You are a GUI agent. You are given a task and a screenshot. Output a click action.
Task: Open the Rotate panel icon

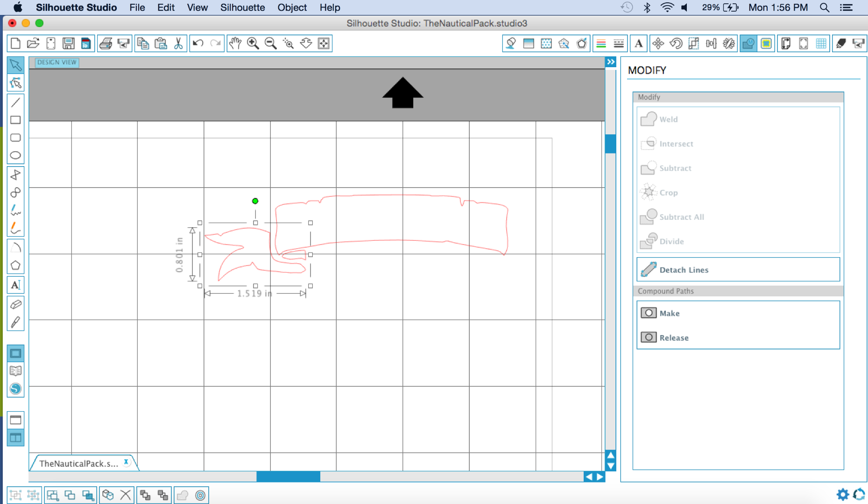coord(676,43)
